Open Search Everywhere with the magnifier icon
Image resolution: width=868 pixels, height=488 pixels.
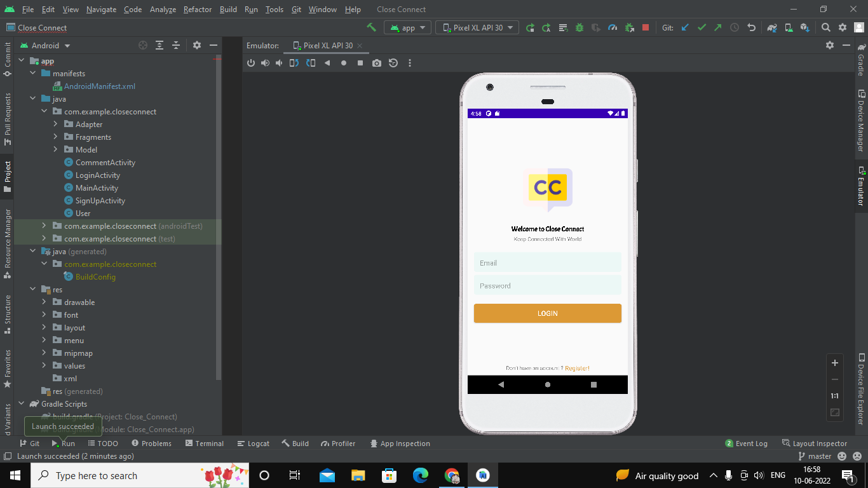click(x=825, y=28)
